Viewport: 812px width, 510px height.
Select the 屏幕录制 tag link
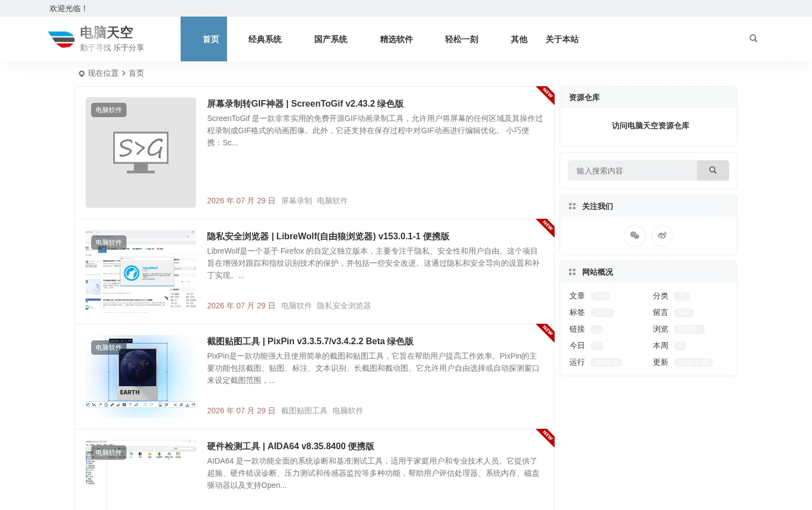[x=297, y=201]
